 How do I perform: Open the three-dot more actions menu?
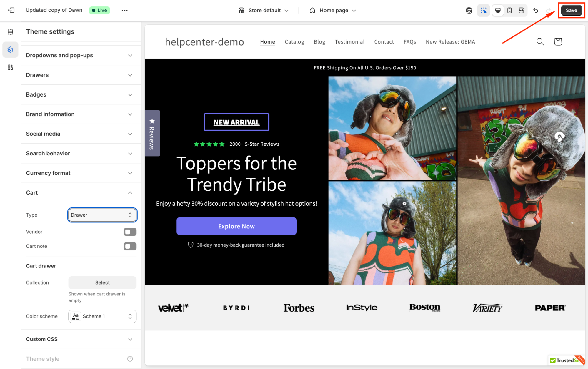[124, 10]
